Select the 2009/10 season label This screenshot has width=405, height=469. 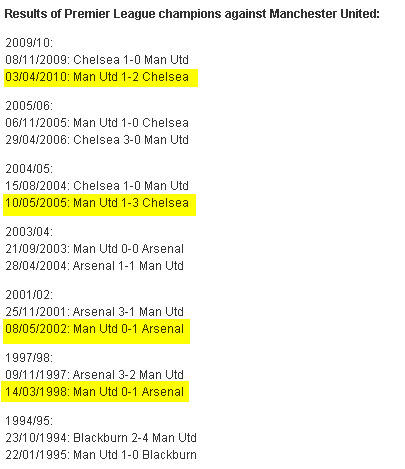(29, 43)
